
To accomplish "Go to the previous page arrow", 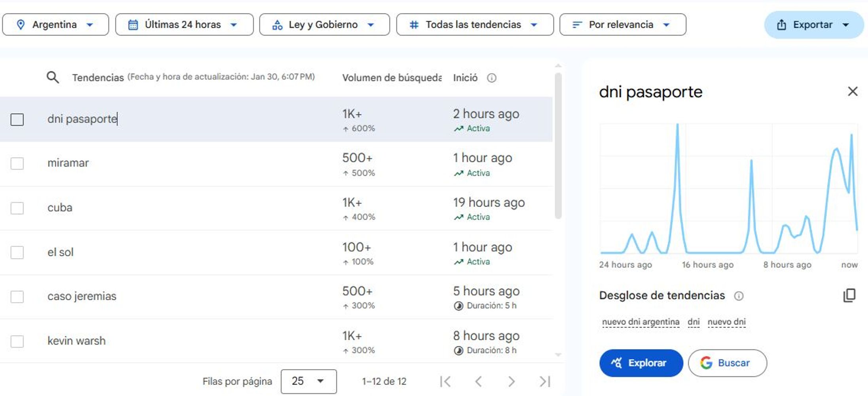I will click(478, 381).
